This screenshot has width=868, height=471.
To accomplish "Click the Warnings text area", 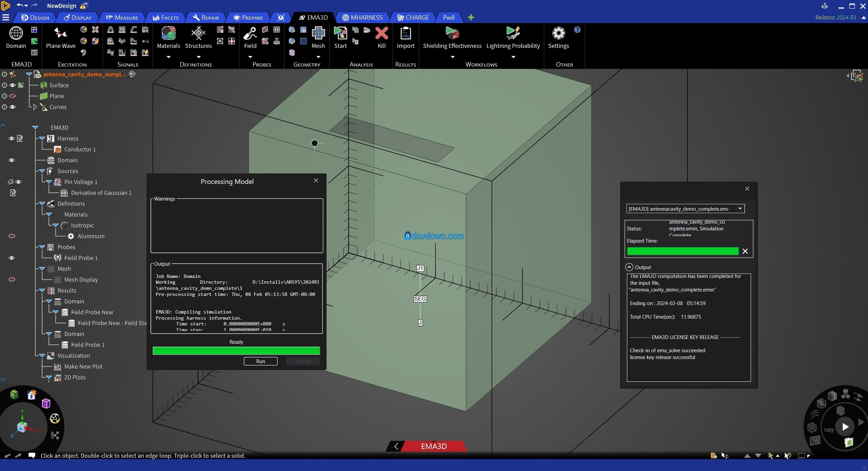I will (x=237, y=226).
